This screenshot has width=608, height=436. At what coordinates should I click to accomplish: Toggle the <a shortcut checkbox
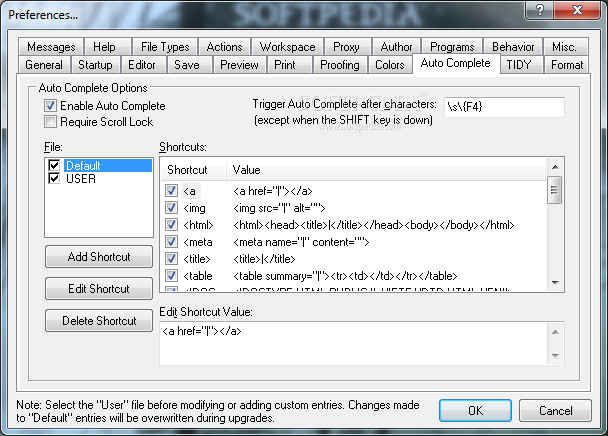point(171,190)
